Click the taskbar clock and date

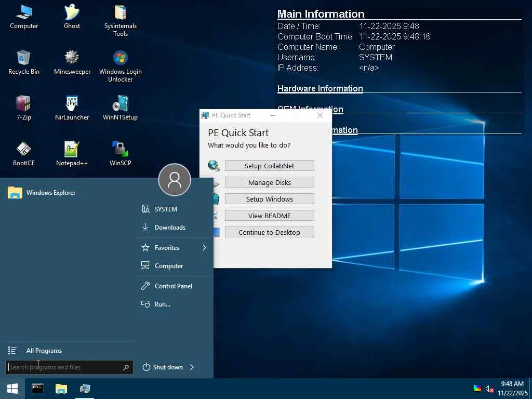coord(513,389)
